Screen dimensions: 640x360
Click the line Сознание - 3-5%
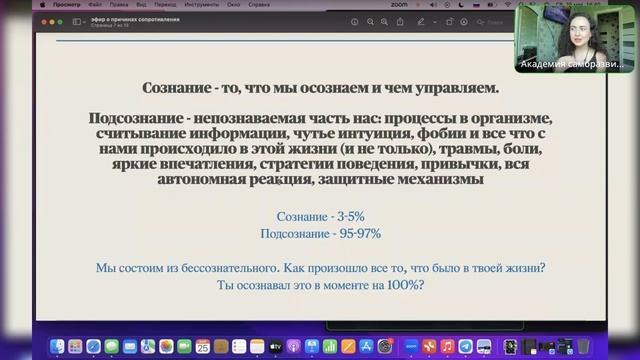click(x=320, y=216)
